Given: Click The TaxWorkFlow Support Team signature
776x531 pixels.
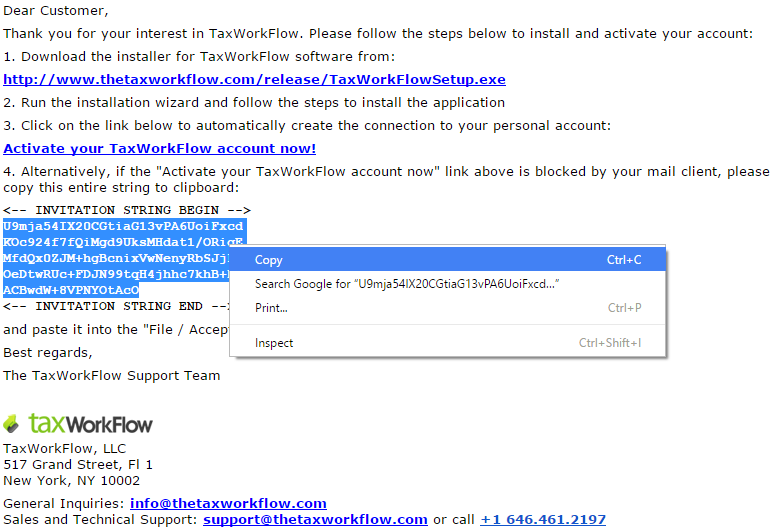Looking at the screenshot, I should [111, 376].
